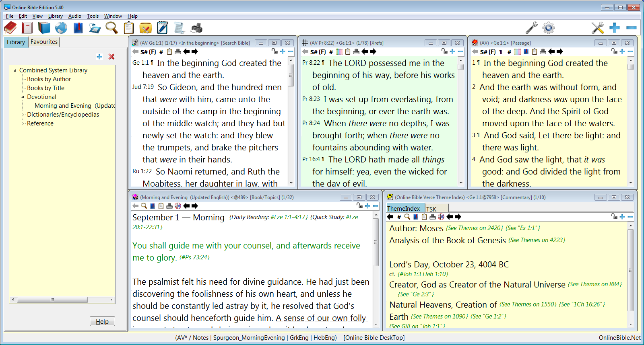The image size is (644, 345).
Task: Click the crossed wrench and screwdriver icon
Action: 598,28
